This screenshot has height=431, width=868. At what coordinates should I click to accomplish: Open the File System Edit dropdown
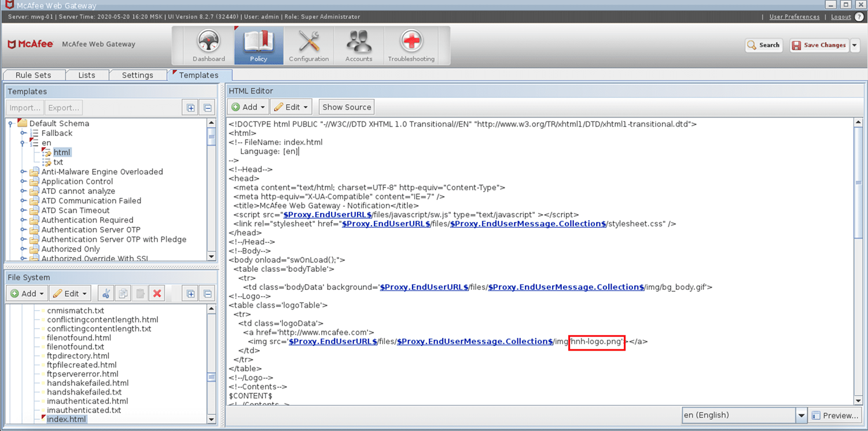pos(70,293)
